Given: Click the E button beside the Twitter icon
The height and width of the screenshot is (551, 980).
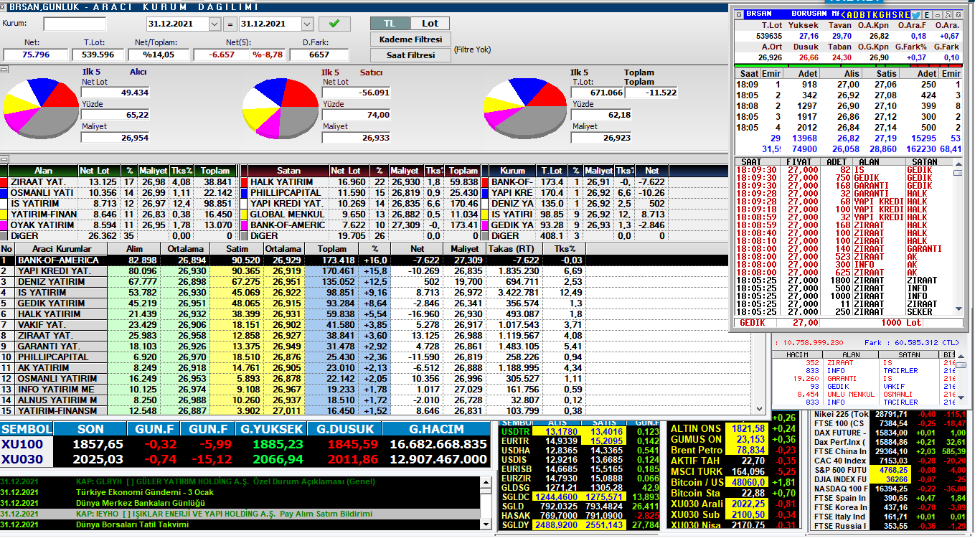Looking at the screenshot, I should coord(927,14).
